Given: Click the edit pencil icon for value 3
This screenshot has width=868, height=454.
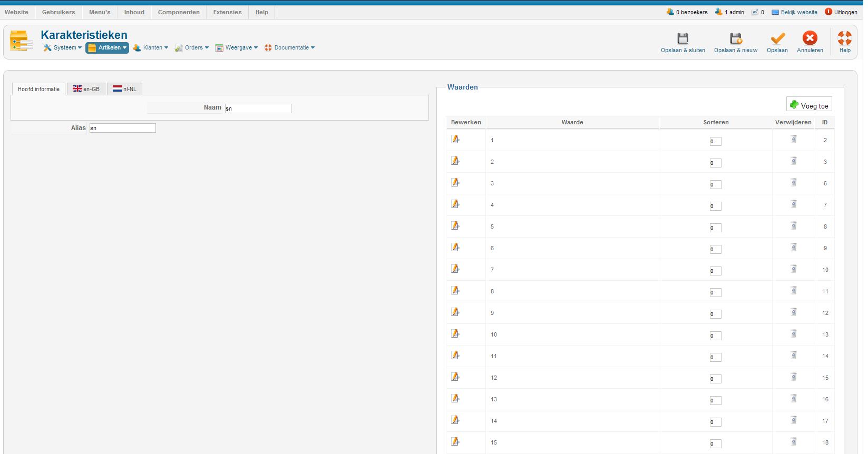Looking at the screenshot, I should click(x=455, y=182).
